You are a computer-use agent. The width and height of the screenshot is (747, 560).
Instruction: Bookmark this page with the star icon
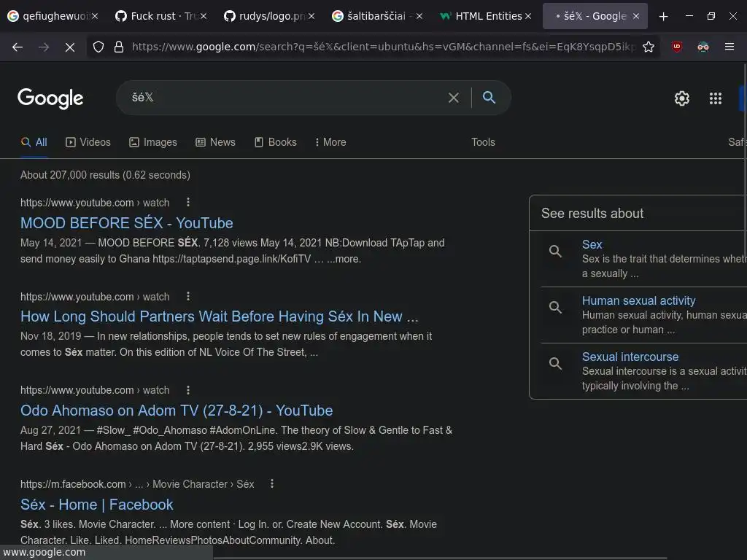click(648, 47)
